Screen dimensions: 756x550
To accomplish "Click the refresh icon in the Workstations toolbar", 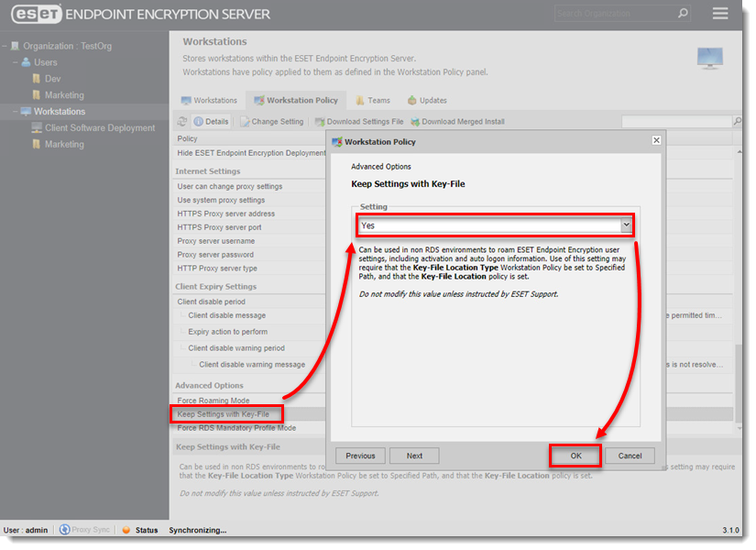I will 182,120.
